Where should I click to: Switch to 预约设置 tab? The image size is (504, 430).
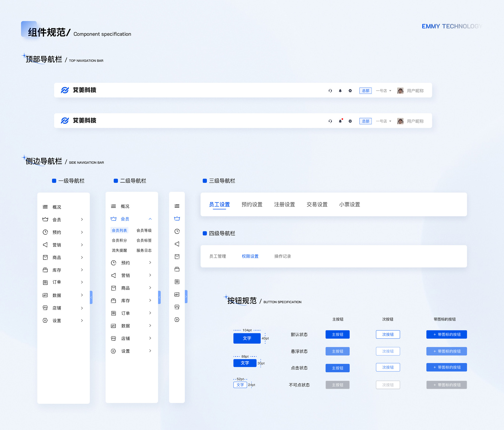252,205
